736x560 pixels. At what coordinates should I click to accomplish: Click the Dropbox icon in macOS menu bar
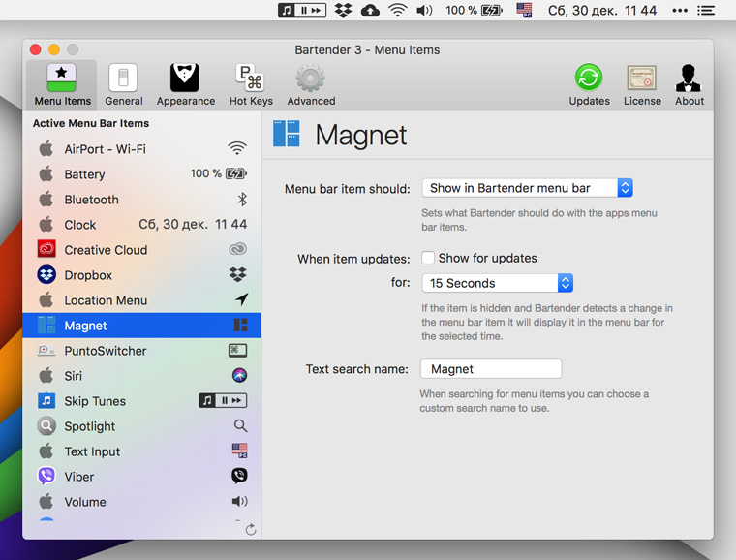(343, 11)
